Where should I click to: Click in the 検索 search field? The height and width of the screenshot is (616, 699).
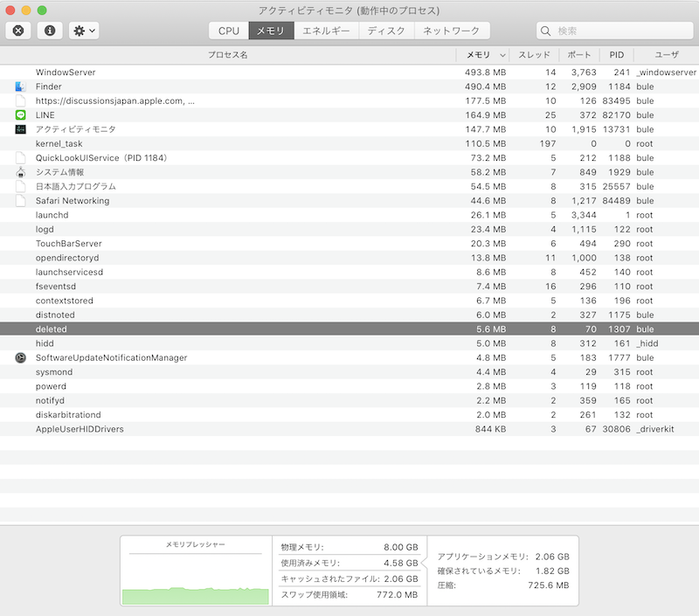pyautogui.click(x=620, y=31)
